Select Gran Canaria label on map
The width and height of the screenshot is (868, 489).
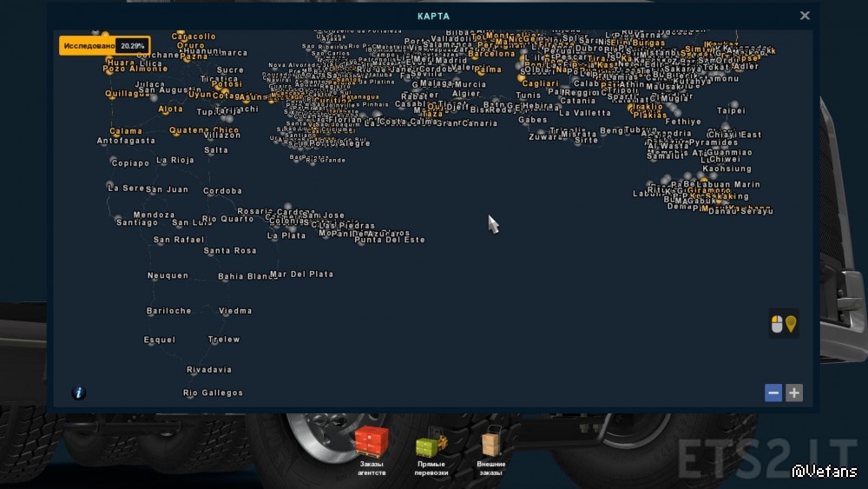[467, 123]
